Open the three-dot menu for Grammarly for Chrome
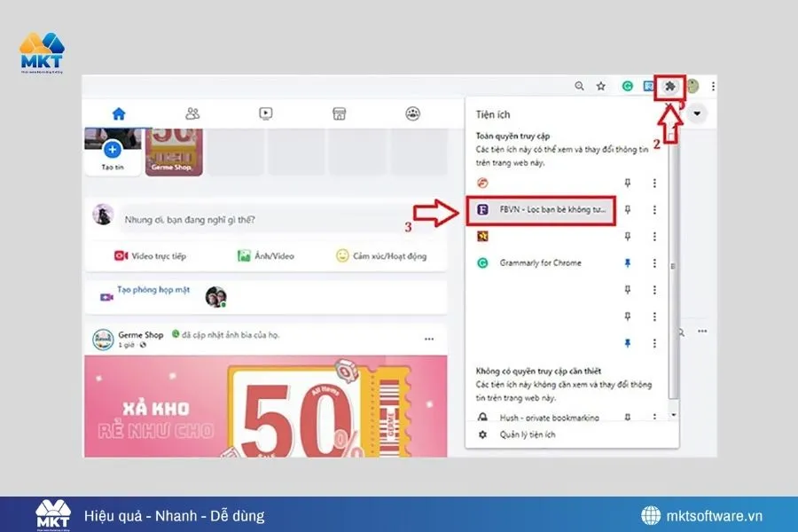This screenshot has height=532, width=798. click(x=653, y=263)
